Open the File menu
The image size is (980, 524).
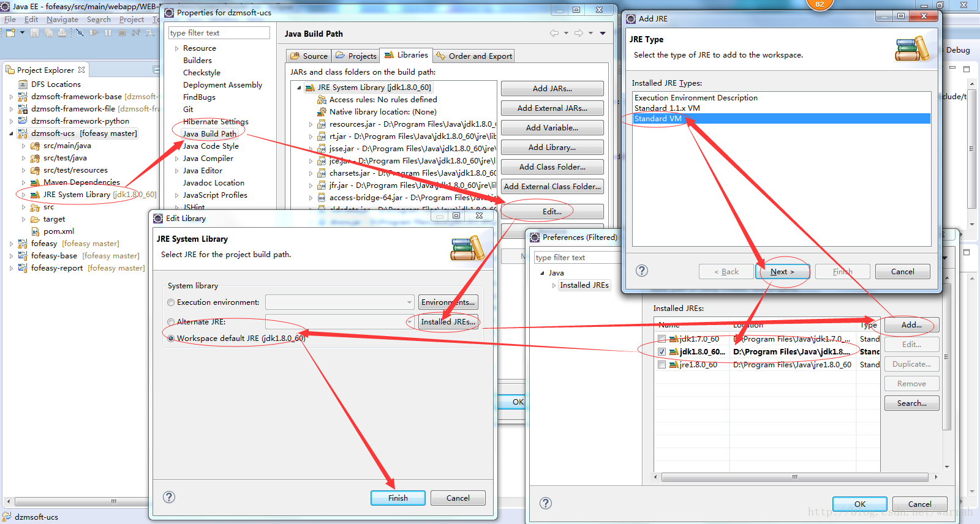coord(10,19)
